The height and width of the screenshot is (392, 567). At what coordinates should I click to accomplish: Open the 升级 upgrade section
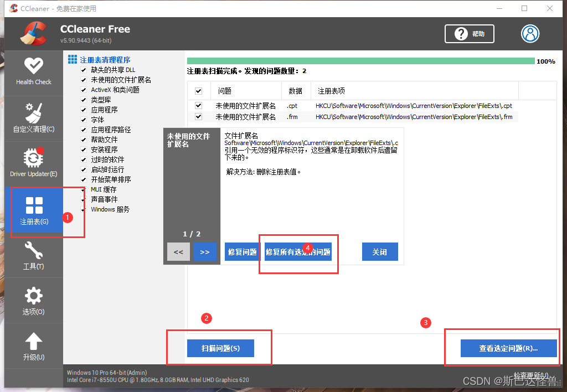(34, 346)
